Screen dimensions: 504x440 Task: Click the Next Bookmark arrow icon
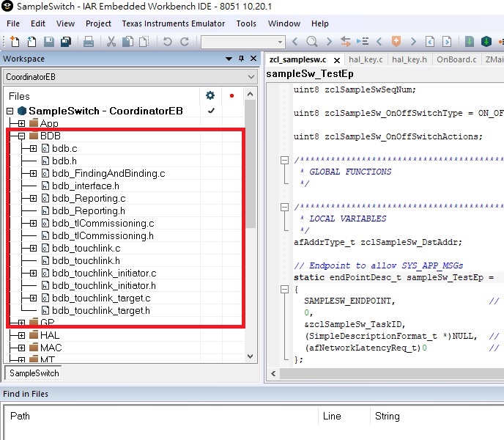tap(413, 42)
